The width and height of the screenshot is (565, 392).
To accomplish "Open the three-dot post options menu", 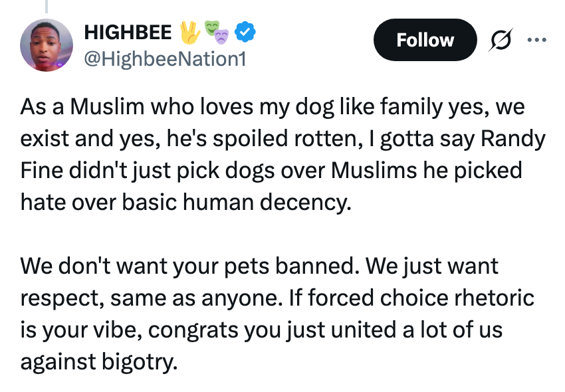I will 537,40.
